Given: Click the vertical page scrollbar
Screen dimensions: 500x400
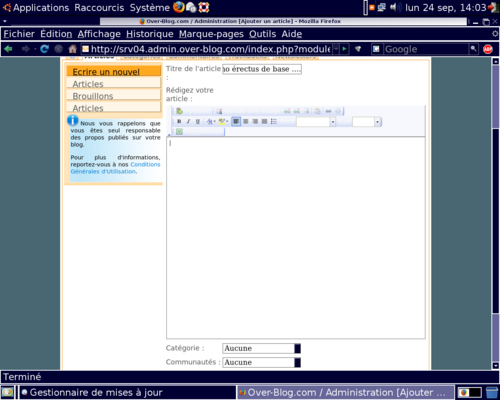Looking at the screenshot, I should (496, 213).
